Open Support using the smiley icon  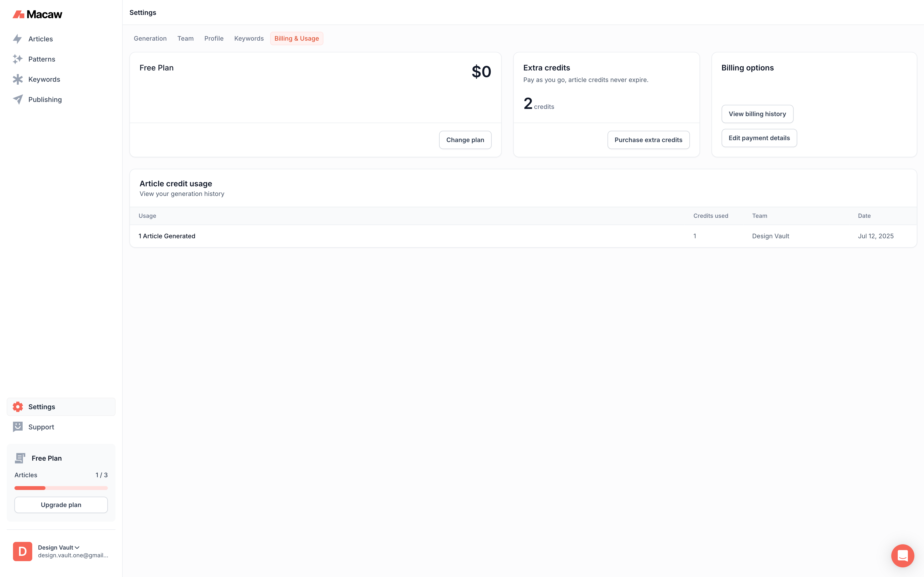18,427
